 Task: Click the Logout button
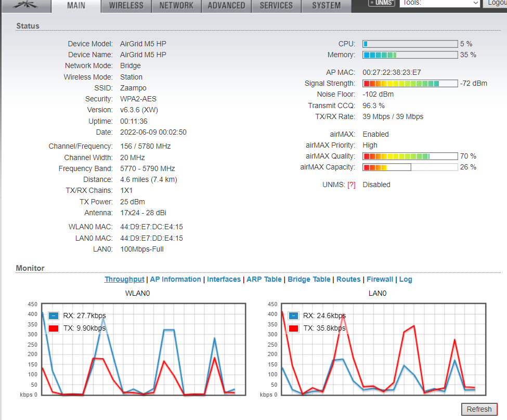tap(496, 3)
